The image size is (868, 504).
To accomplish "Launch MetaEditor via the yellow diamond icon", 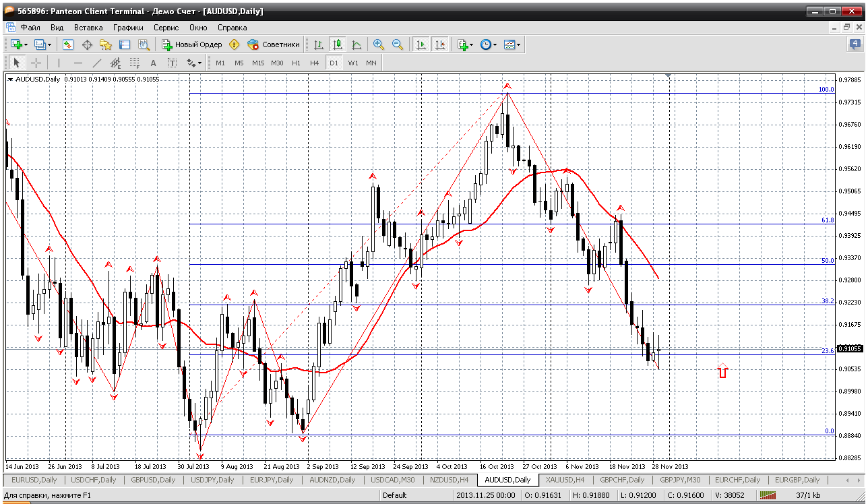I will coord(234,44).
